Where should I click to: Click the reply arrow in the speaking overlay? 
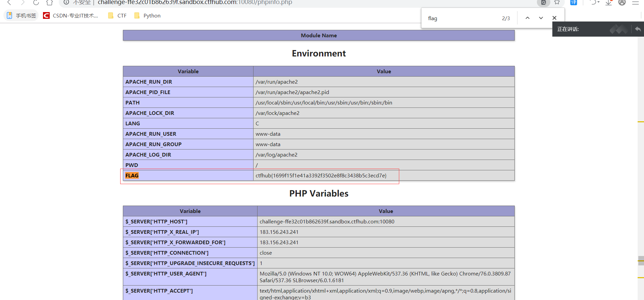[x=638, y=29]
